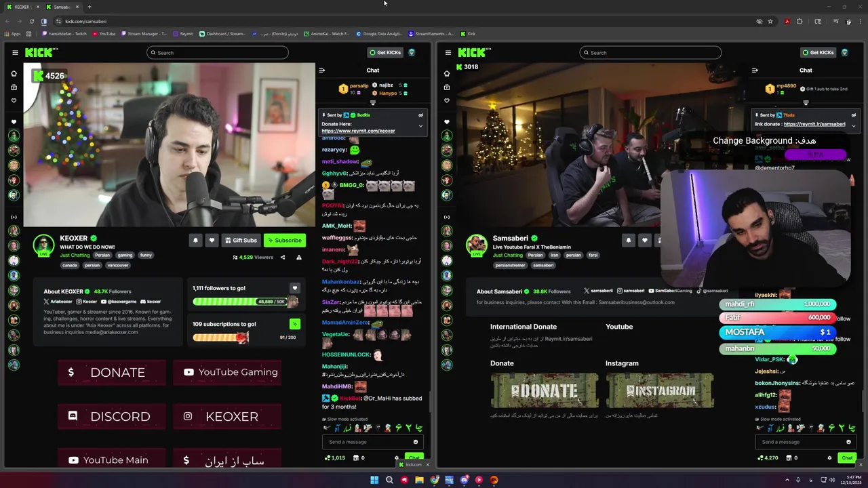Collapse the Samsaberi chat panel
Image resolution: width=868 pixels, height=488 pixels.
coord(755,70)
